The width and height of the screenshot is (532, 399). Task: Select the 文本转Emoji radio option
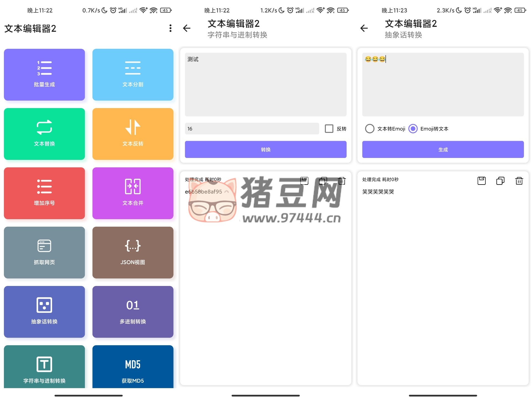[370, 129]
